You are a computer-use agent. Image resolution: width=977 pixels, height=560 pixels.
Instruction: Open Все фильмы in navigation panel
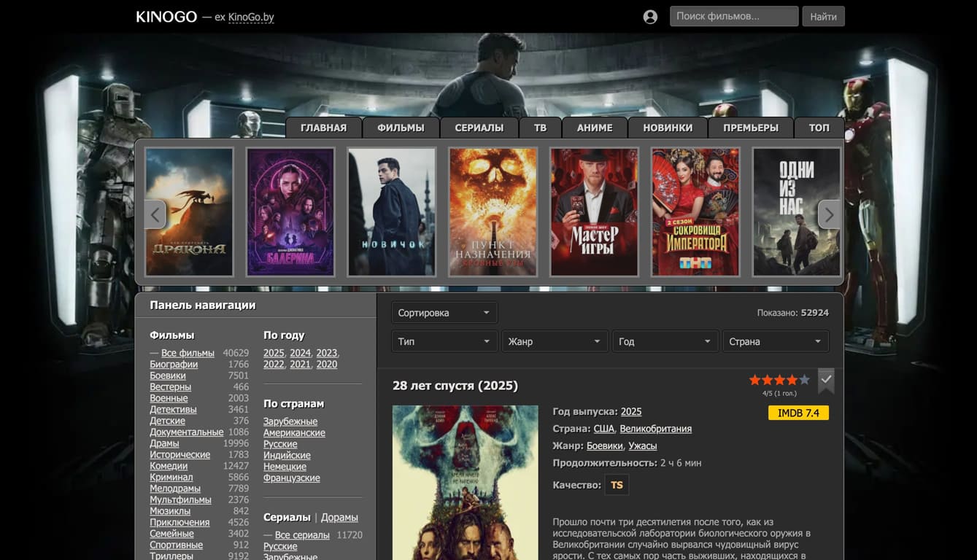[x=188, y=353]
